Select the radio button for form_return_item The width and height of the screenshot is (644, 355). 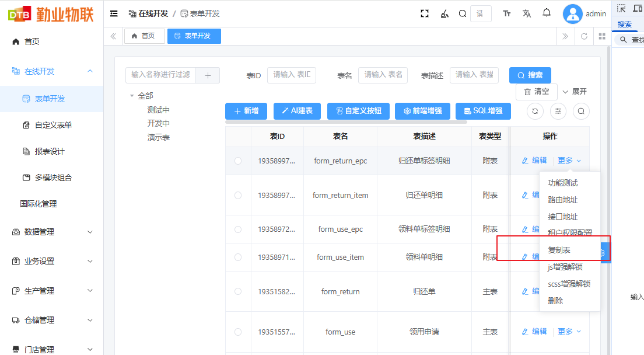(x=238, y=196)
